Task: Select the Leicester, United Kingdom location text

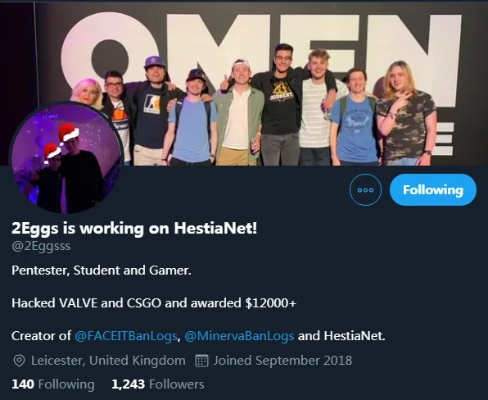Action: (x=108, y=361)
